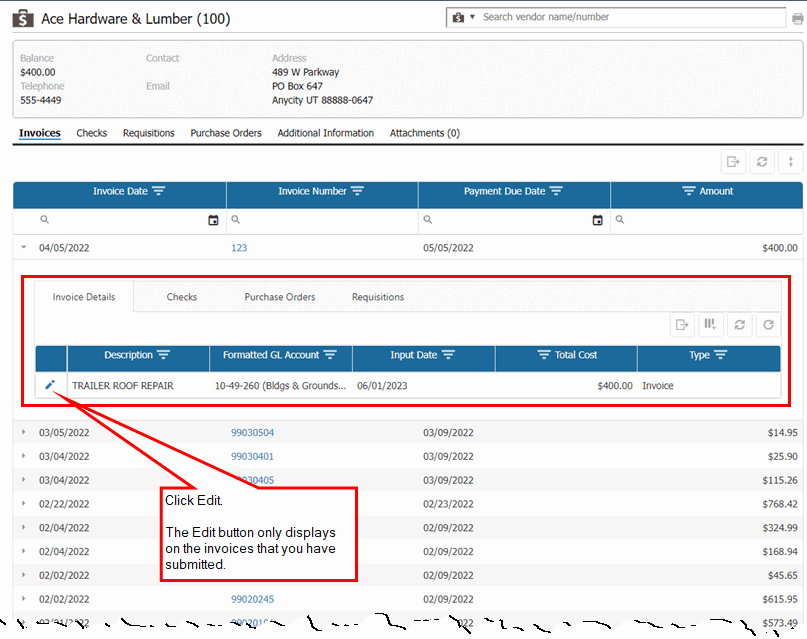Expand the 03/04/2022 row with amount $115.26
807x639 pixels.
[x=24, y=480]
